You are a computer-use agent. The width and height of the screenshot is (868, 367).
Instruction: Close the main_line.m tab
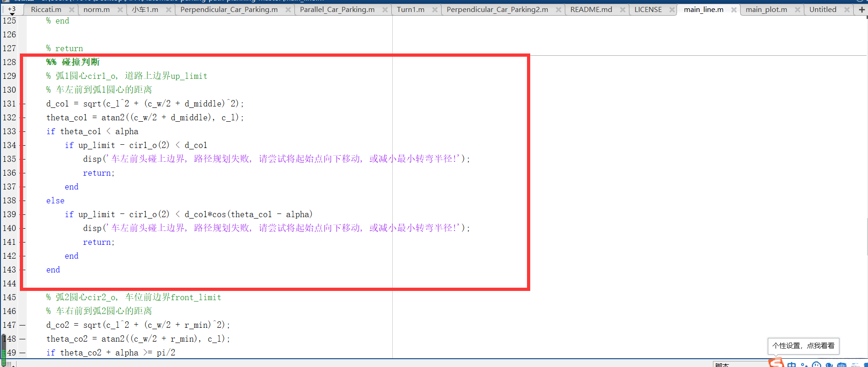[x=734, y=10]
